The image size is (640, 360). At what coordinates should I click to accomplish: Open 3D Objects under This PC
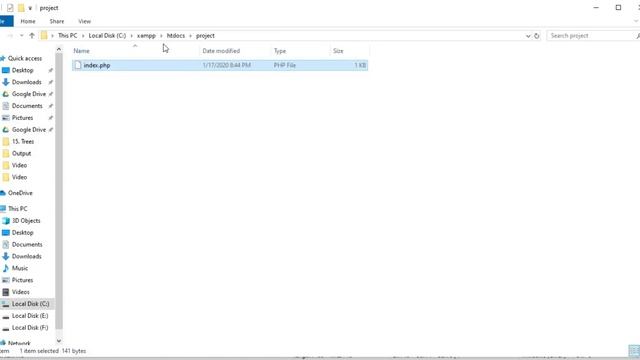[26, 220]
